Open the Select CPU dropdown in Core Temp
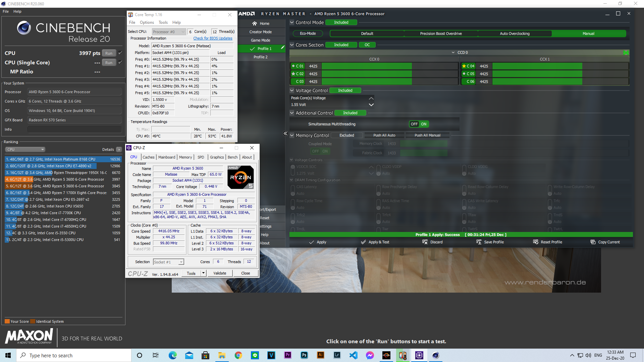The height and width of the screenshot is (362, 644). [169, 32]
